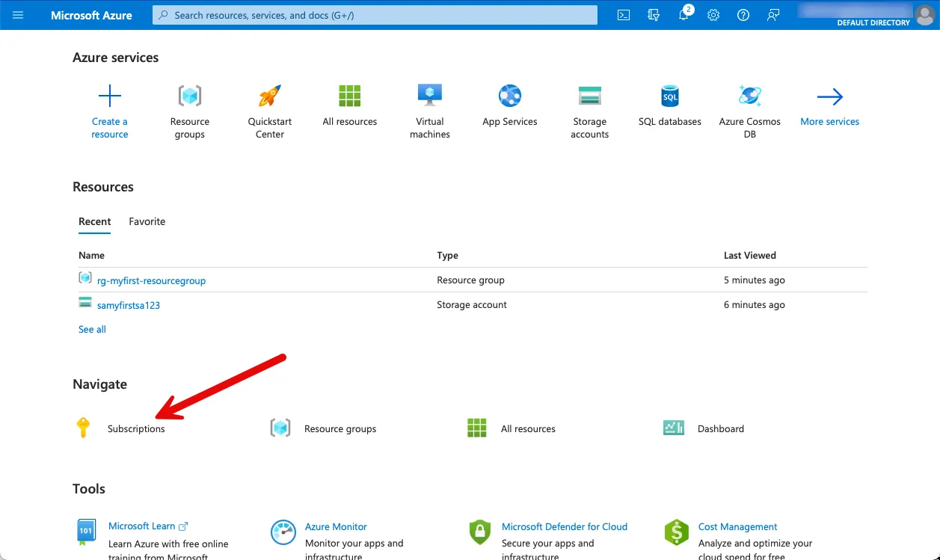Open the SQL databases icon

pos(670,96)
